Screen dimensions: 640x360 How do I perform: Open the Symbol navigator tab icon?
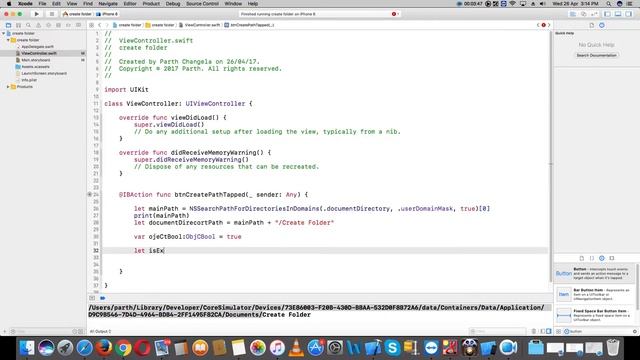[18, 25]
